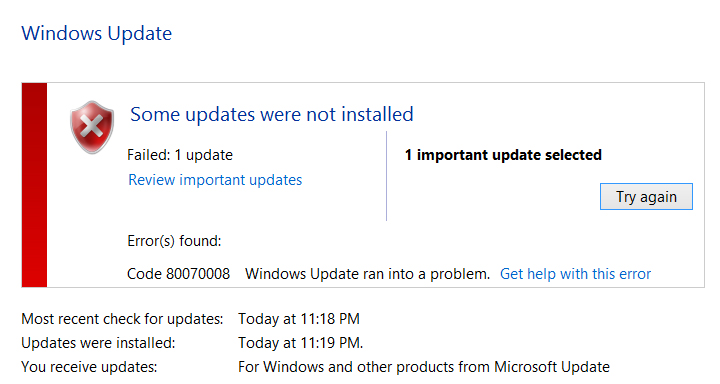The image size is (720, 384).
Task: Click the Failed: 1 update text
Action: tap(180, 155)
